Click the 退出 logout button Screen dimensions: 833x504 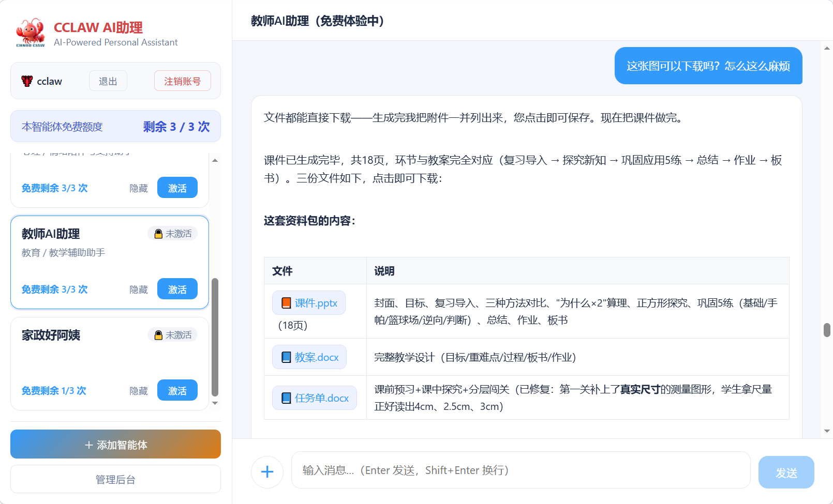108,81
